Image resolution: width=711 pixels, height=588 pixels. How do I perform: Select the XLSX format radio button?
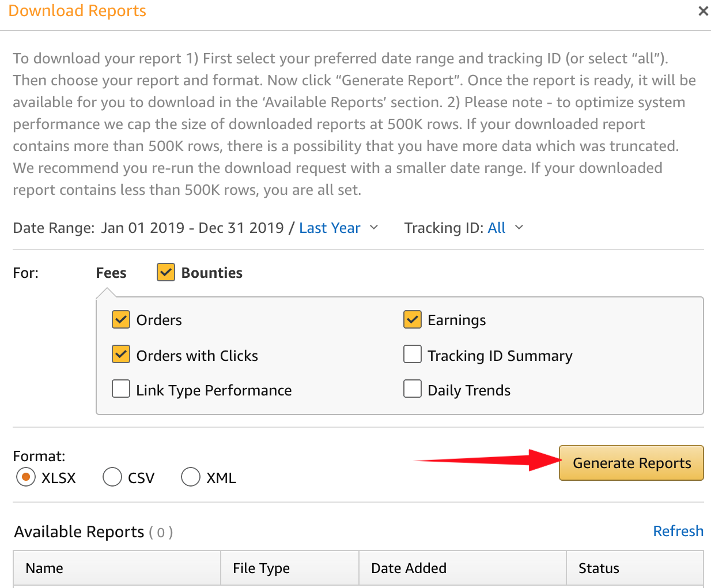click(26, 477)
